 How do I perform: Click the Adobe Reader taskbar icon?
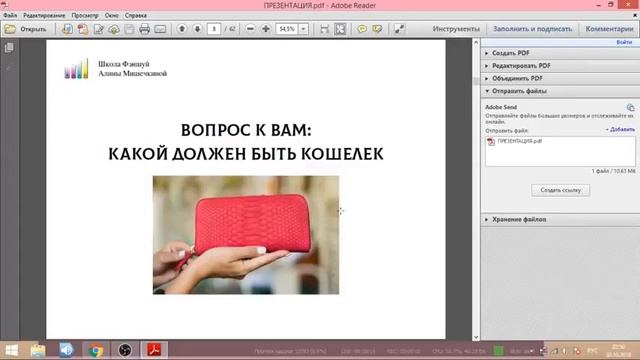(154, 350)
